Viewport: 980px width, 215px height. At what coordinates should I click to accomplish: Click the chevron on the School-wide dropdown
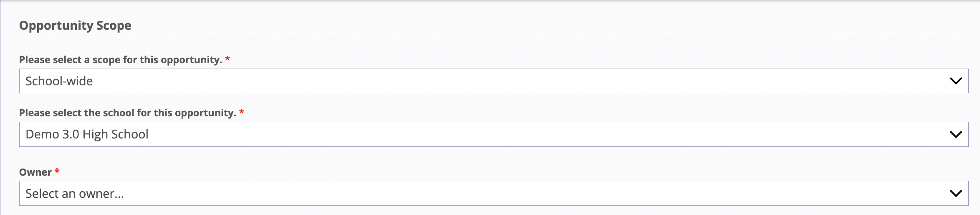(x=955, y=81)
